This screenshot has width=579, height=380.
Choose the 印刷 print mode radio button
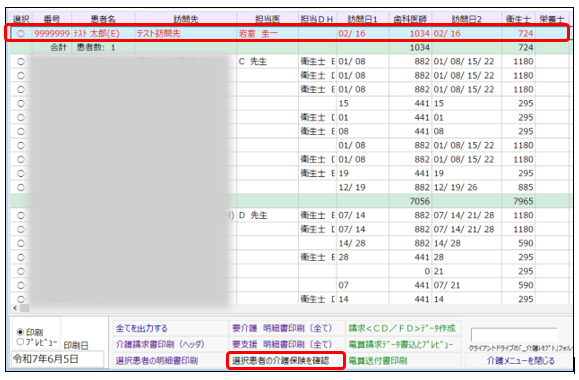point(20,332)
